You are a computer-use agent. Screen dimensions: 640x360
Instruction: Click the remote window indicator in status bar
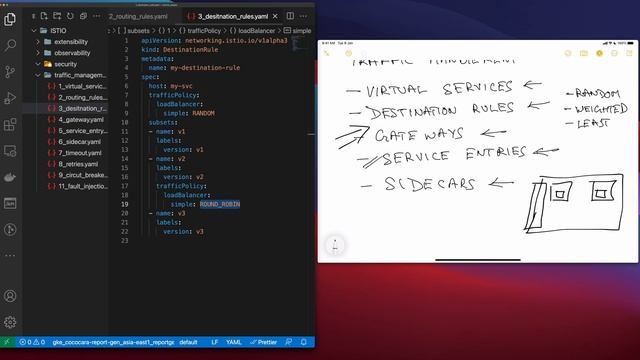(x=7, y=342)
